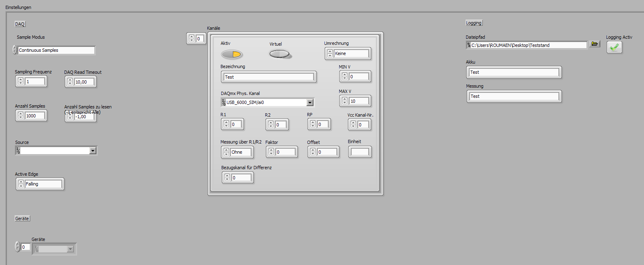This screenshot has width=644, height=265.
Task: Click the Bezeichnung text field
Action: [x=269, y=77]
